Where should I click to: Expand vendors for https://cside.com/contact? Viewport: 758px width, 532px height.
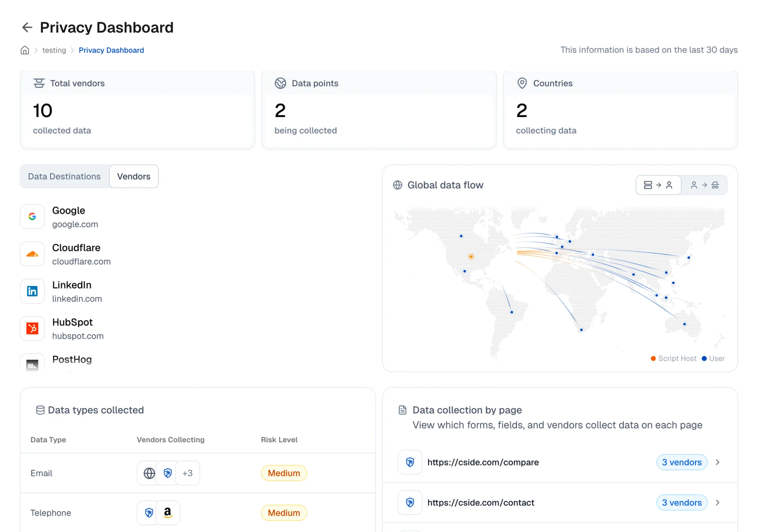(718, 502)
